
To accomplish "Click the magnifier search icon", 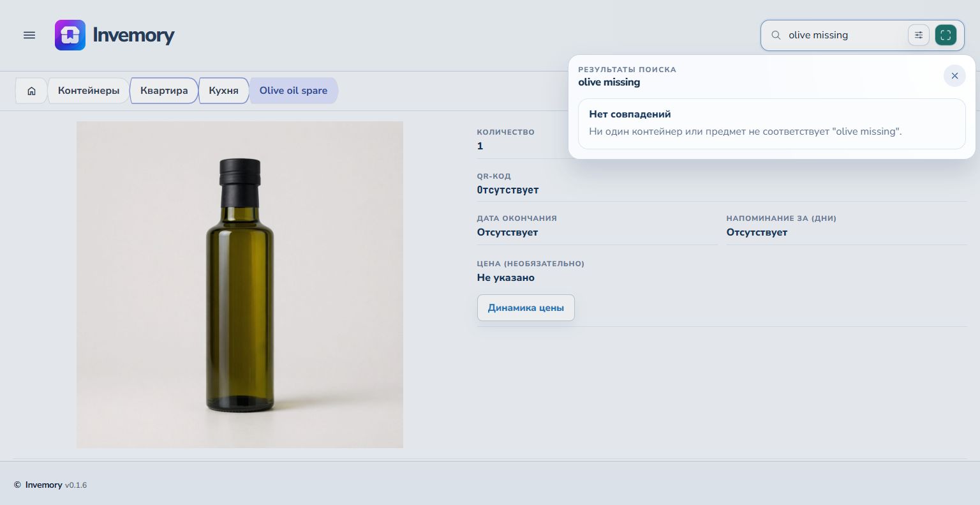I will (776, 35).
